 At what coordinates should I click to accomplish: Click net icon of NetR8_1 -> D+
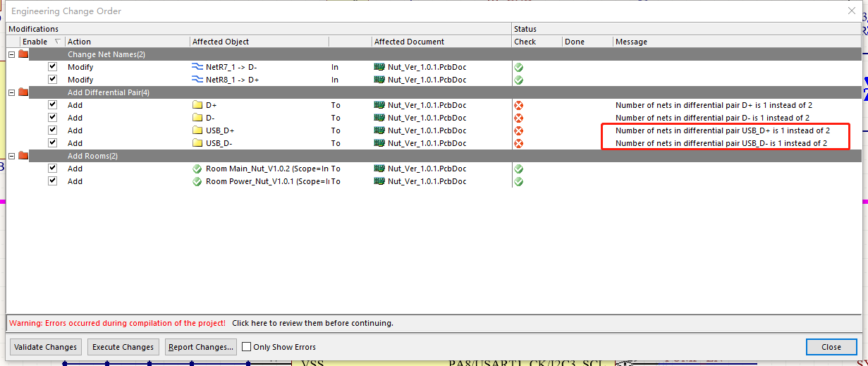click(x=197, y=80)
